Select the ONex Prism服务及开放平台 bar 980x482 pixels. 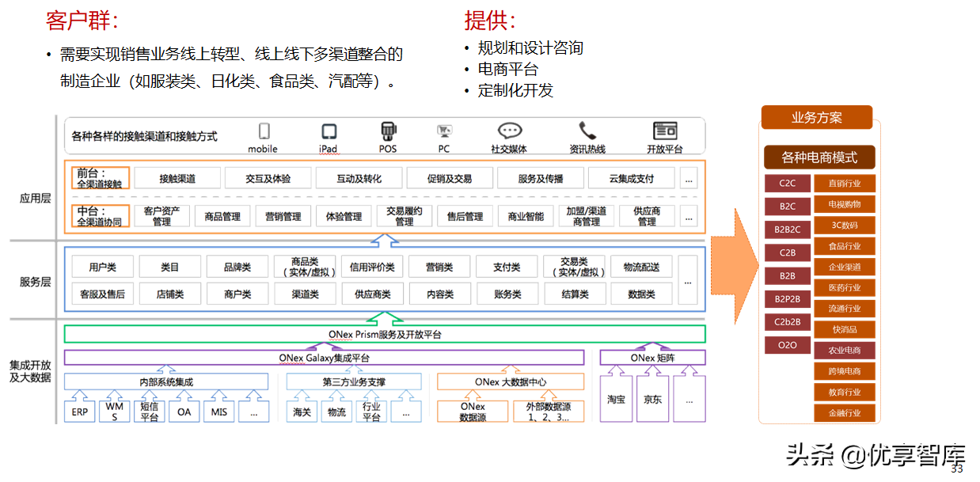click(385, 334)
